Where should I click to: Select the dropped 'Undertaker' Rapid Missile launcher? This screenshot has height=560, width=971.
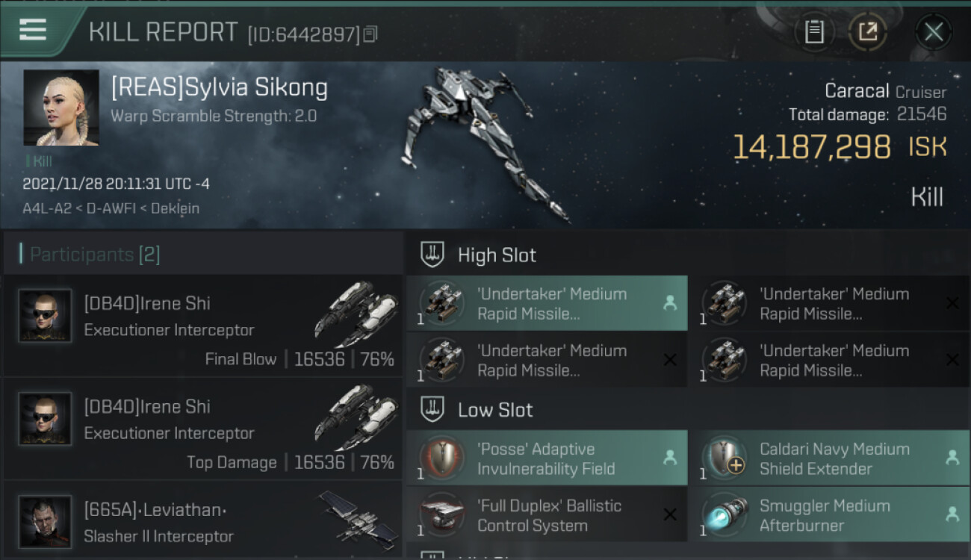point(547,303)
